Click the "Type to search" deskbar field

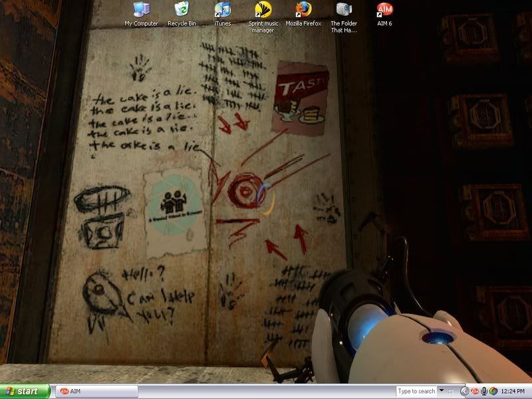click(x=416, y=391)
